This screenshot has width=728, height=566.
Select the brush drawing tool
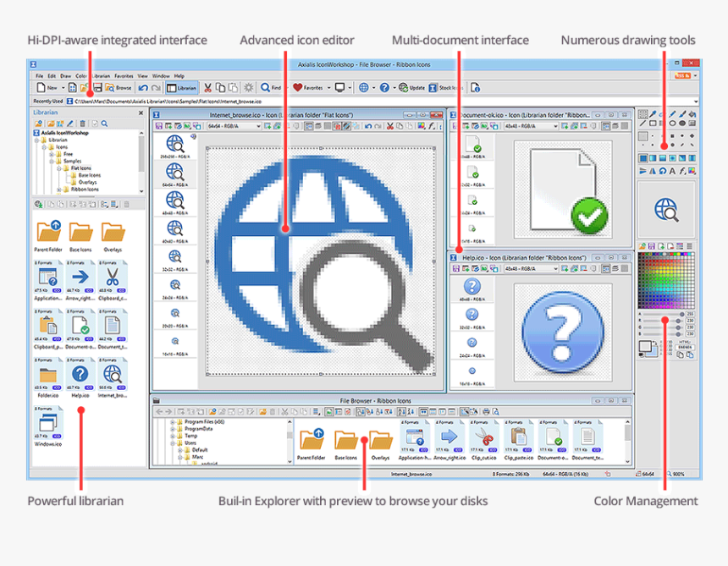(x=682, y=114)
